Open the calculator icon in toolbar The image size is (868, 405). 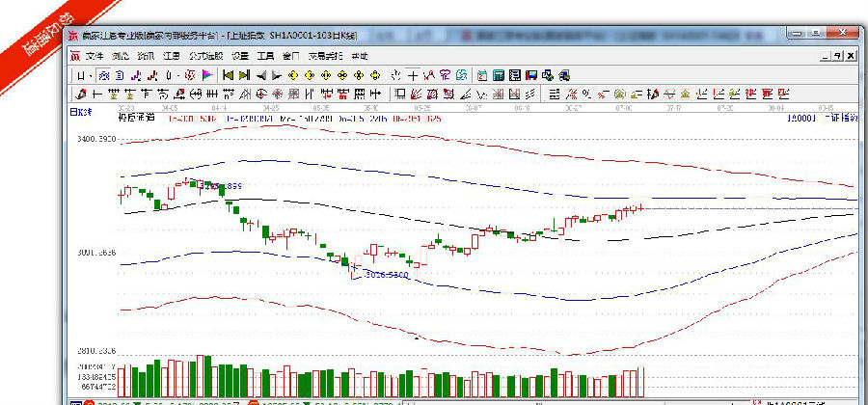[x=500, y=74]
